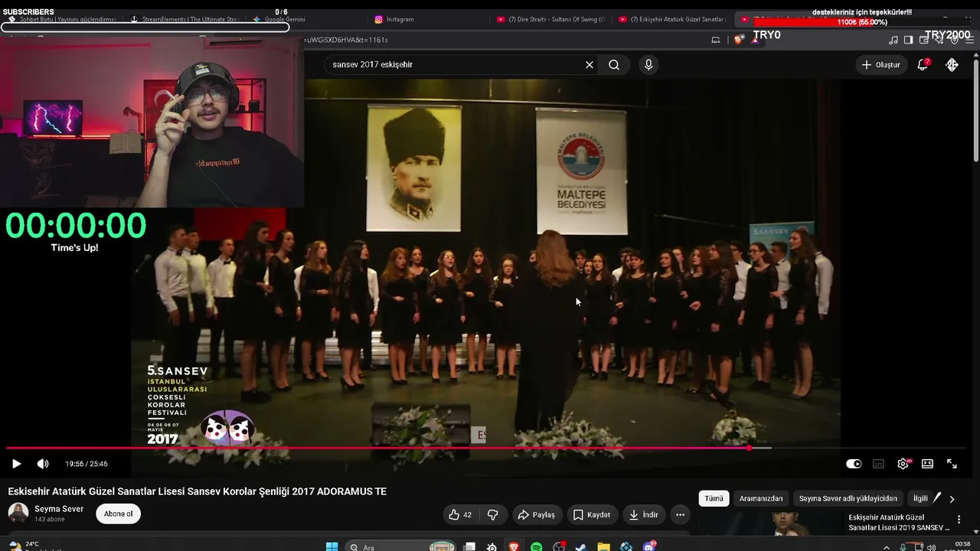
Task: Open suggested Eskişehir 2019 SANSEV video title
Action: [899, 523]
